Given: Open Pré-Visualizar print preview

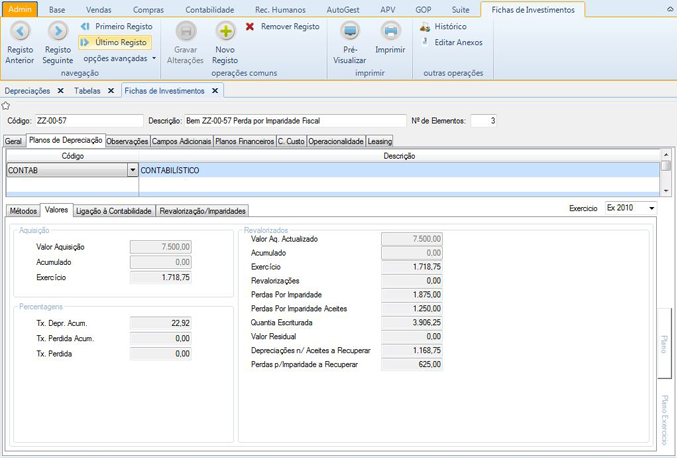Looking at the screenshot, I should click(x=350, y=33).
